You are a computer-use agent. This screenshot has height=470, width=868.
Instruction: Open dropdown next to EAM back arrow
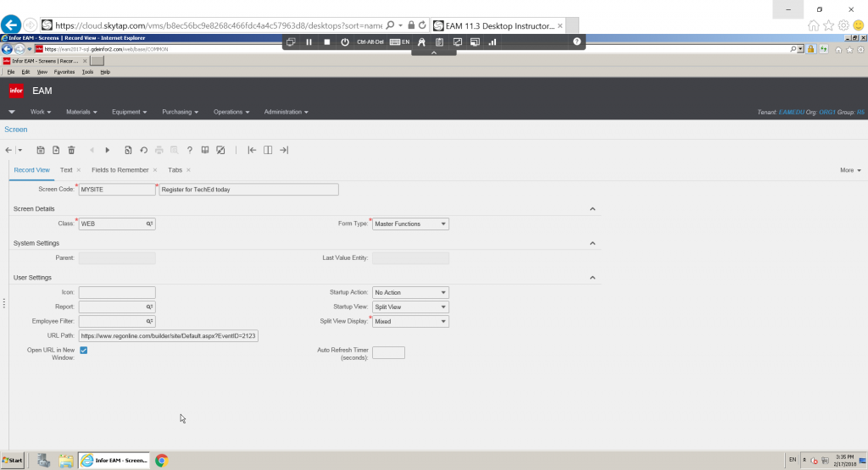click(20, 150)
